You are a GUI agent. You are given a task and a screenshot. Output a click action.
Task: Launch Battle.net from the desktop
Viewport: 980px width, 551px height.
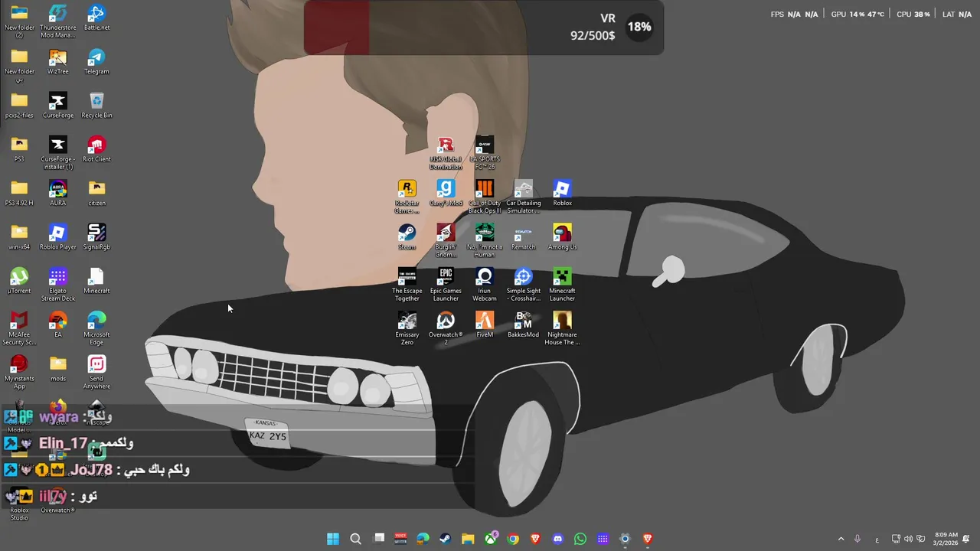point(96,18)
